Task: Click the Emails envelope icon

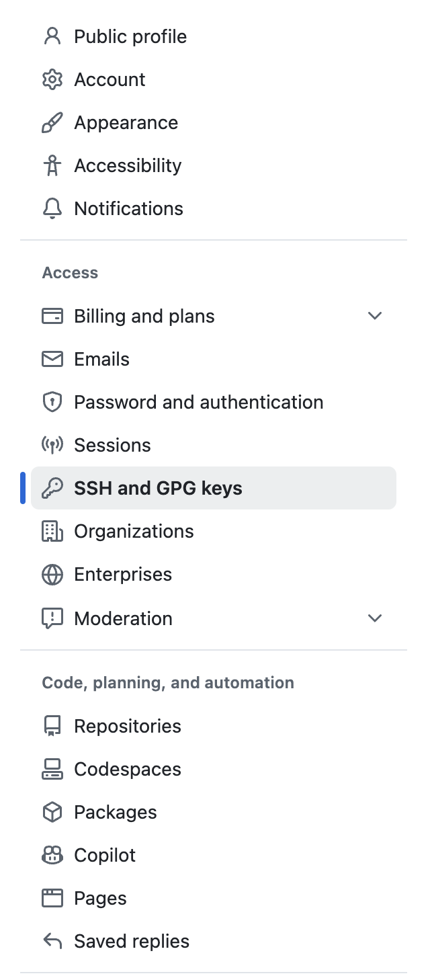Action: (x=52, y=359)
